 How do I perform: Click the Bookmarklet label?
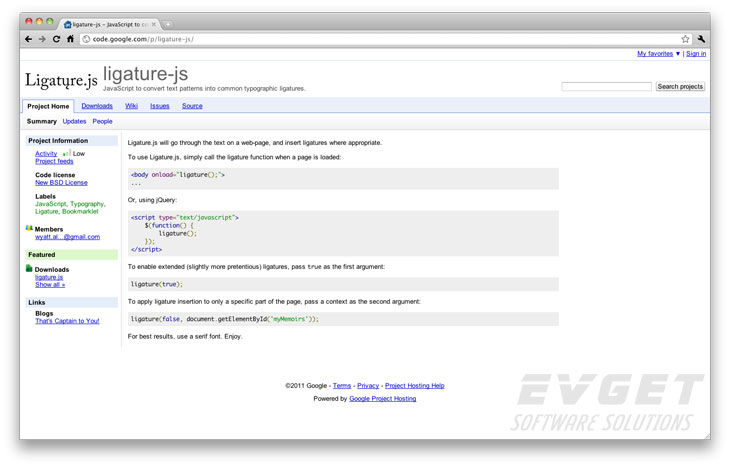point(80,211)
